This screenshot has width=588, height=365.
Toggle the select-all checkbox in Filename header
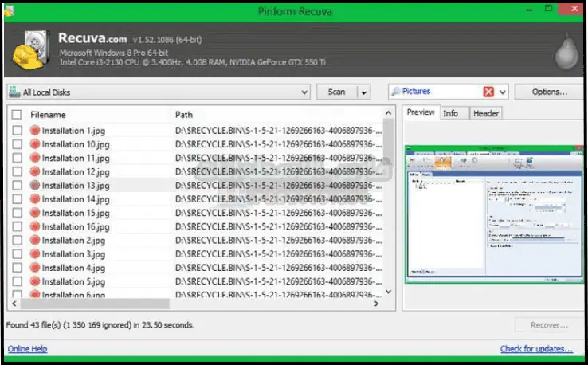[17, 115]
